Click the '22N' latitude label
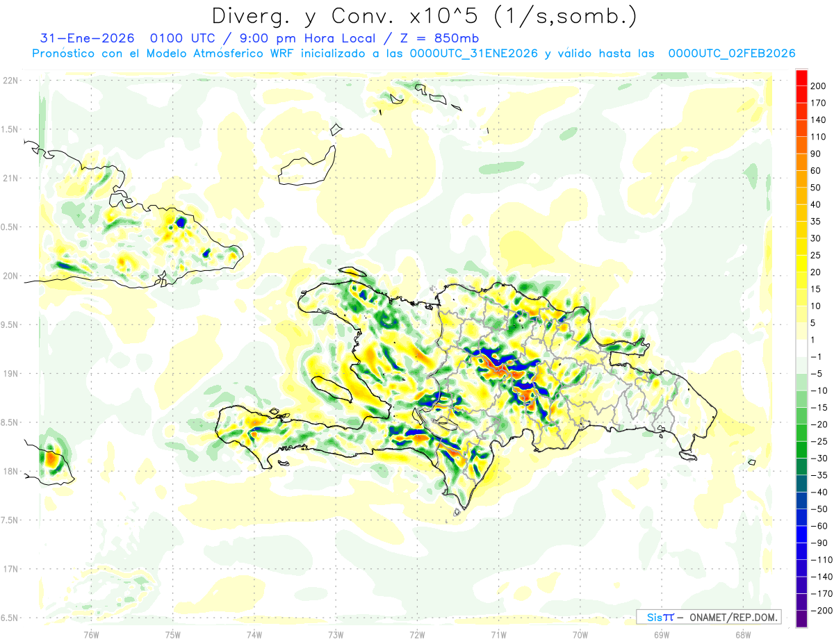The width and height of the screenshot is (834, 644). pyautogui.click(x=12, y=81)
